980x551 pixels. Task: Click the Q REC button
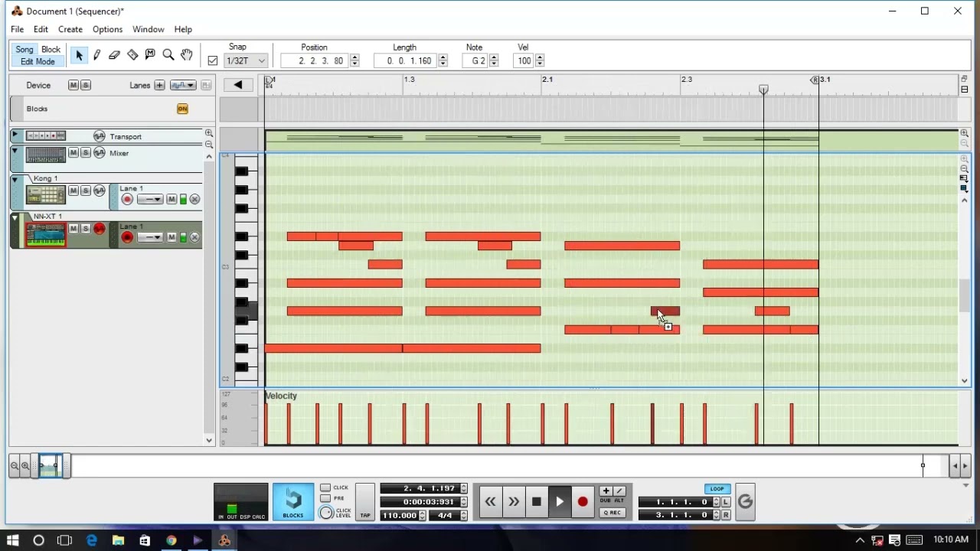tap(612, 513)
